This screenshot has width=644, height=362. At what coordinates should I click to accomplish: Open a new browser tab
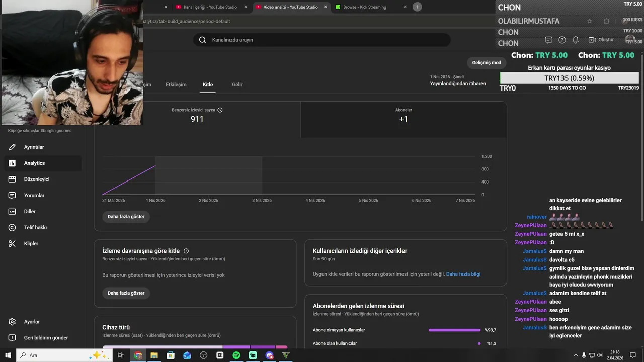click(x=417, y=7)
